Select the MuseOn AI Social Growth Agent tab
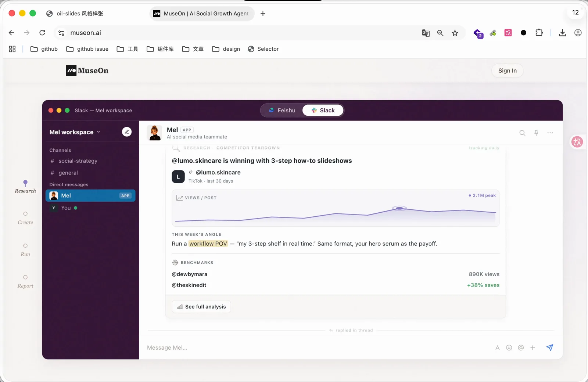The image size is (588, 382). coord(201,14)
